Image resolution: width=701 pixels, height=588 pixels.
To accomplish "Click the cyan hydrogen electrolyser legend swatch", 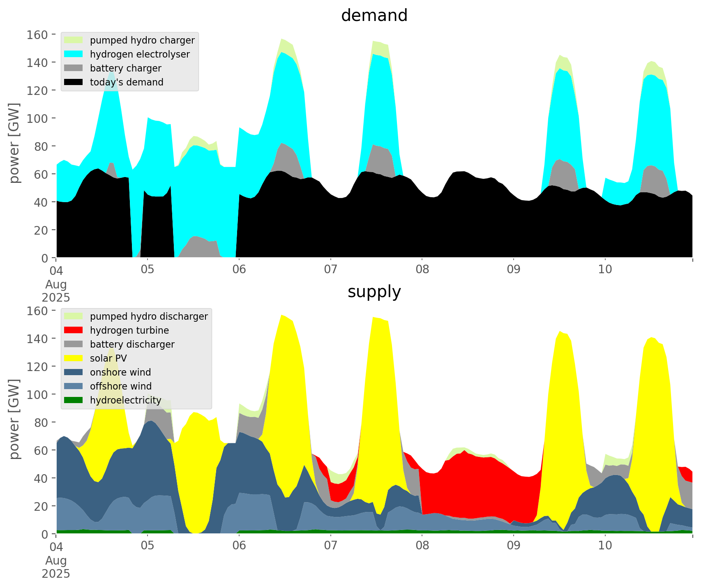I will point(74,54).
